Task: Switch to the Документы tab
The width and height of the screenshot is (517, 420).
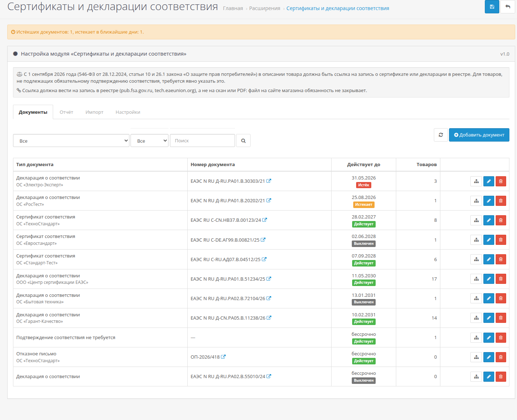Action: coord(33,112)
